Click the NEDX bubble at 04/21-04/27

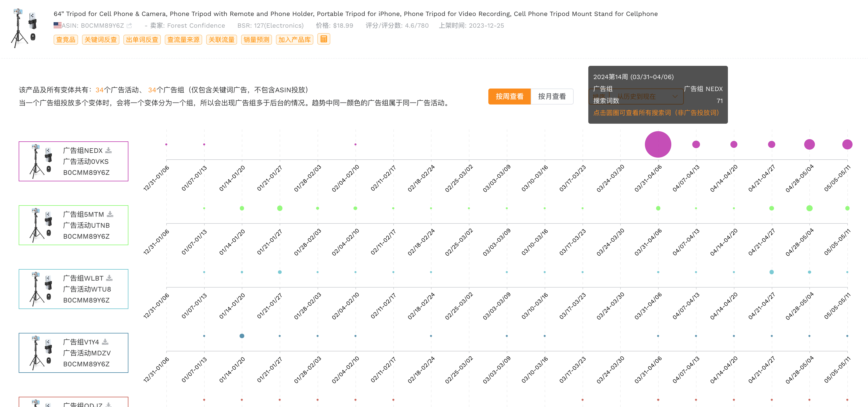pos(771,144)
